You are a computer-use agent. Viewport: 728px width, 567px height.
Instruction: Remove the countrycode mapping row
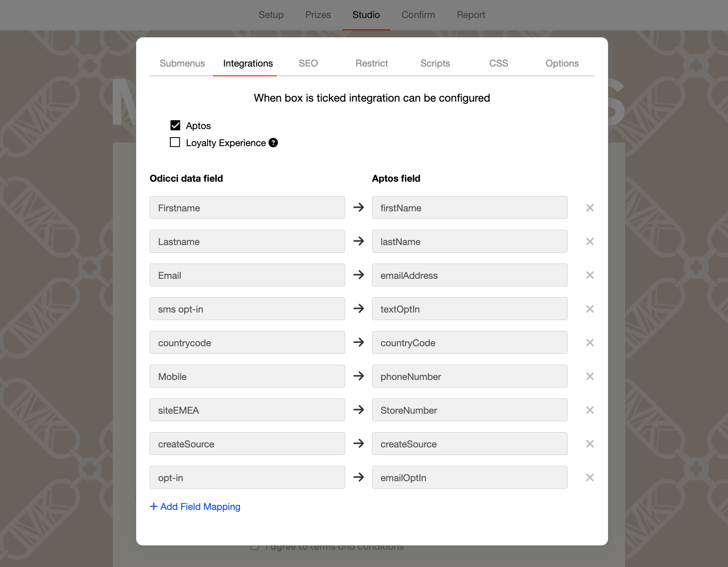pos(590,343)
